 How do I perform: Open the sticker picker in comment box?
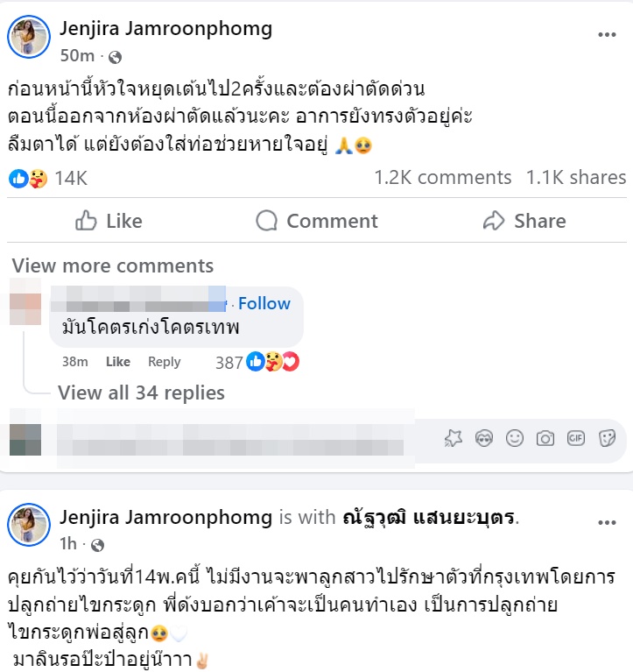(x=606, y=438)
